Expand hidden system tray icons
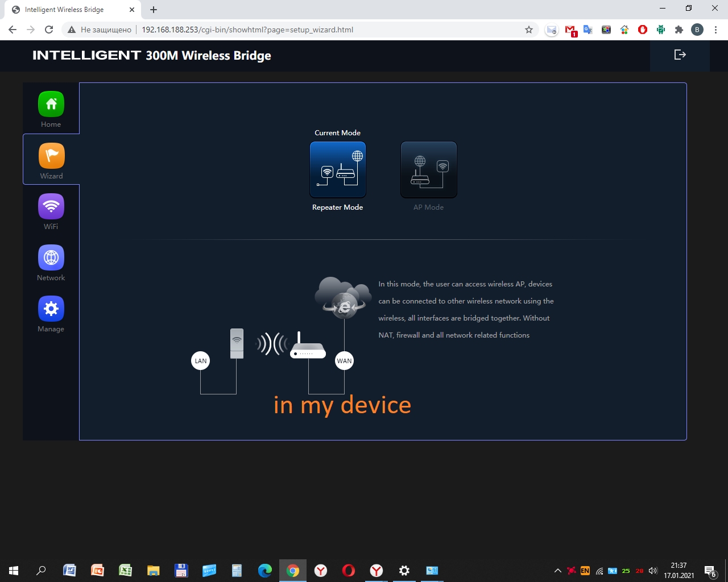 tap(557, 571)
